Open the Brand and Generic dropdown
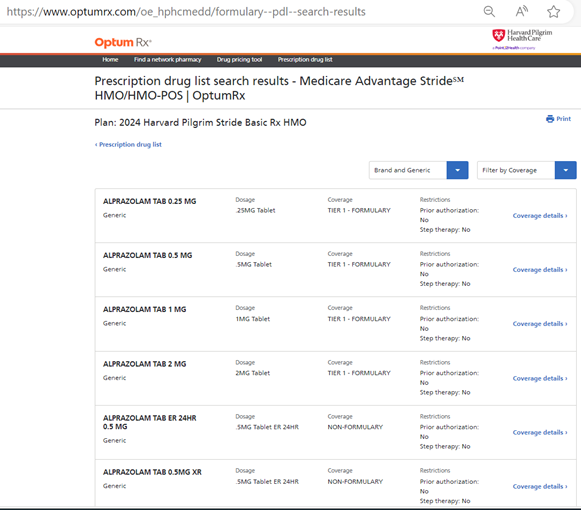Image resolution: width=581 pixels, height=510 pixels. (419, 170)
